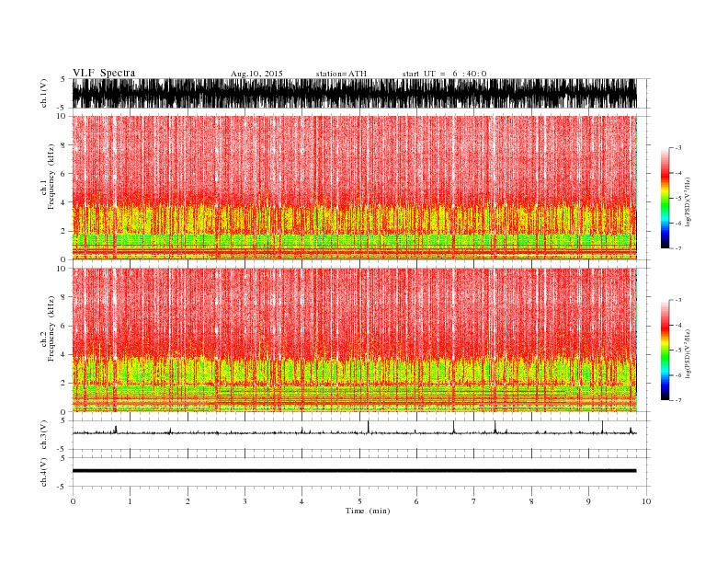
Task: Click the ch.3 spike just after 5 minutes
Action: click(369, 427)
